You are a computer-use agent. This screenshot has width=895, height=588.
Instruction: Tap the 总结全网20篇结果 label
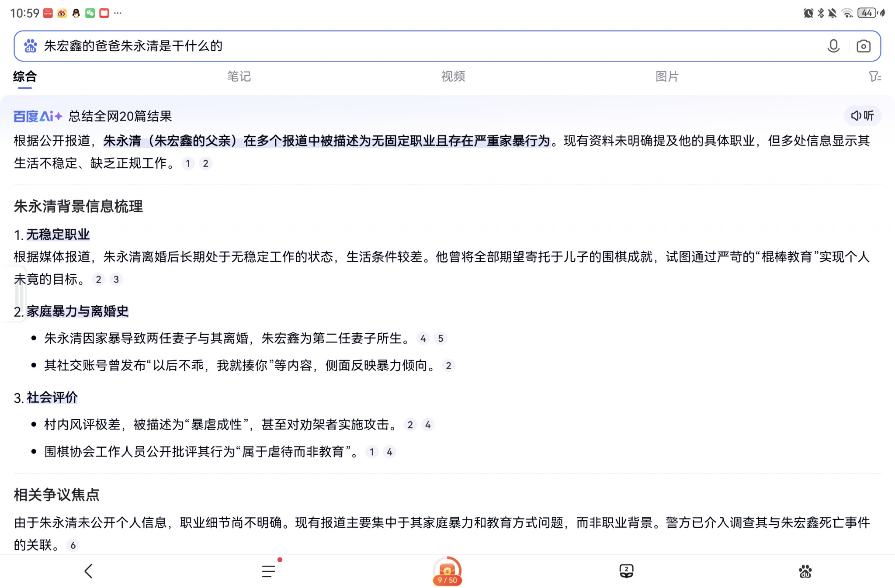tap(120, 116)
